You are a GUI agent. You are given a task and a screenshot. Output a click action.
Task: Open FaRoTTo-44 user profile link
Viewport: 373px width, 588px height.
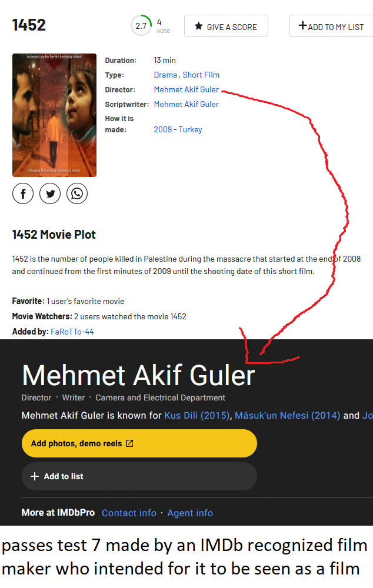pyautogui.click(x=72, y=332)
